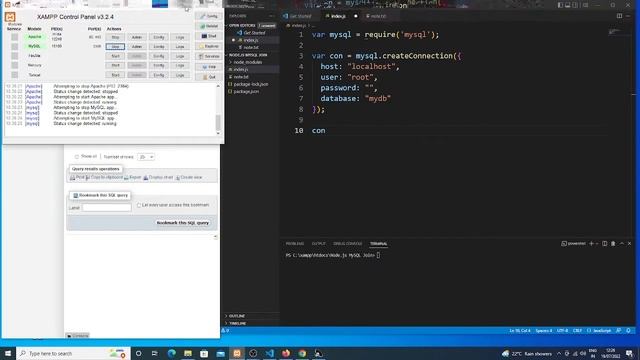640x360 pixels.
Task: Click Bookmark this SQL query button
Action: 182,223
